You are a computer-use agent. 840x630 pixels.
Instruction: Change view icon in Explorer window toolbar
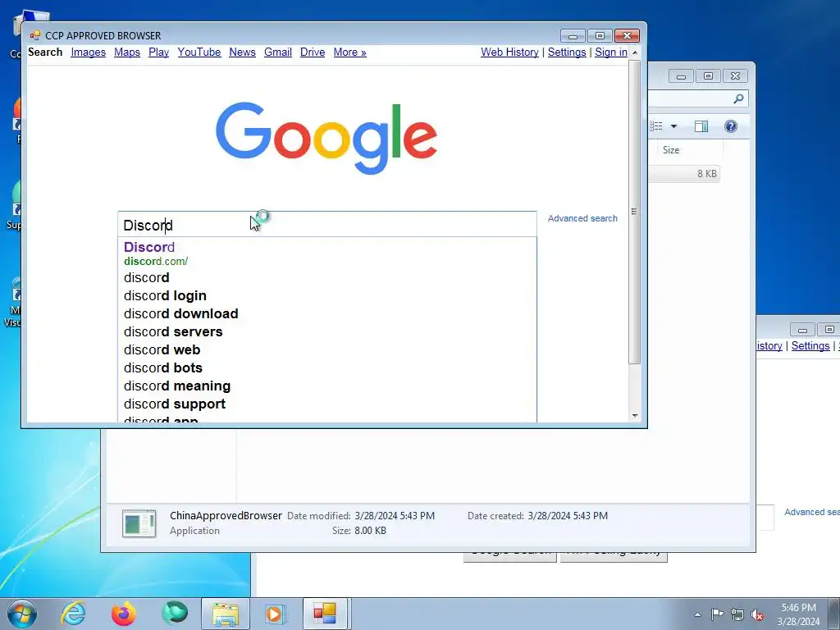(x=656, y=126)
